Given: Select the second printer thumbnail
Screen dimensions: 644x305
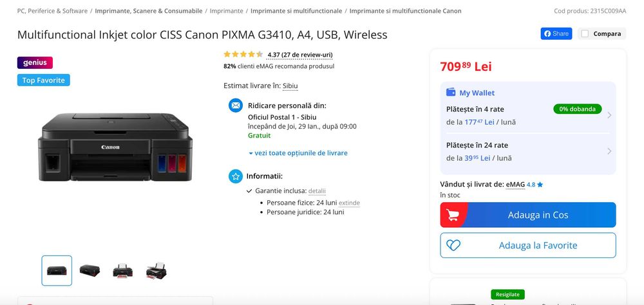Looking at the screenshot, I should (90, 270).
